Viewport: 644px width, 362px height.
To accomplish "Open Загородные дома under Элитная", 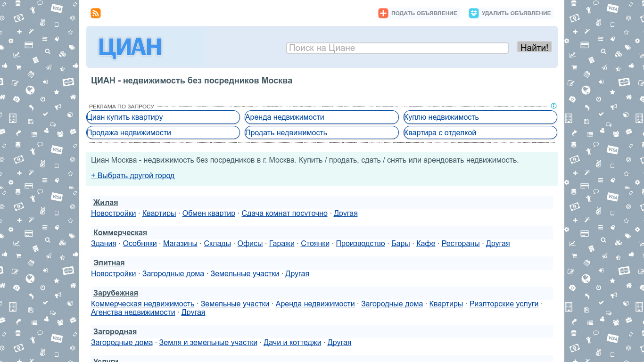I will pyautogui.click(x=173, y=274).
